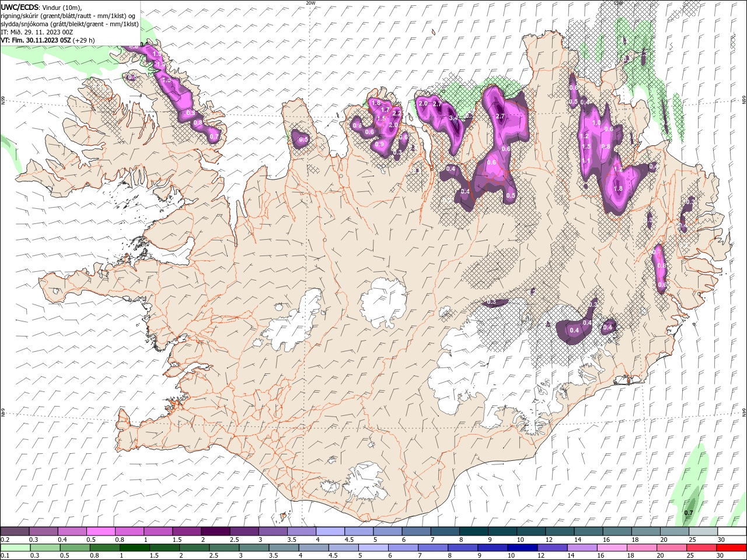
Task: Select light grey upper swatch between 25 and 30
Action: pos(703,531)
